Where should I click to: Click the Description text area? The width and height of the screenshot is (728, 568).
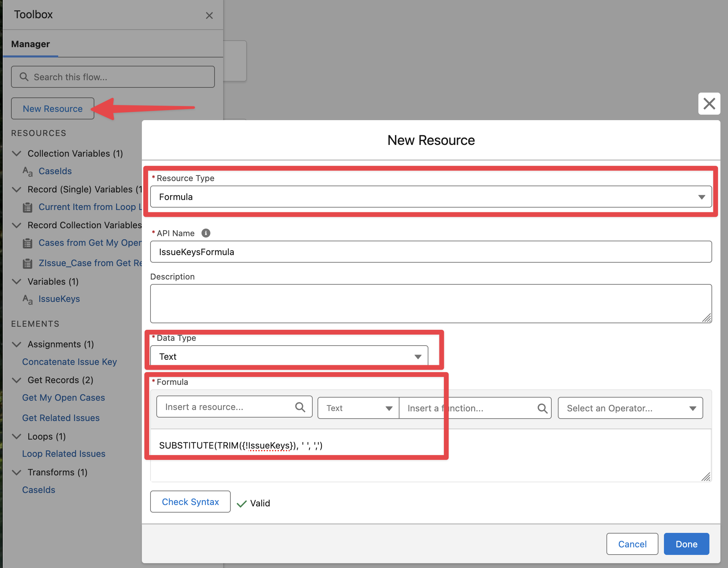point(430,303)
